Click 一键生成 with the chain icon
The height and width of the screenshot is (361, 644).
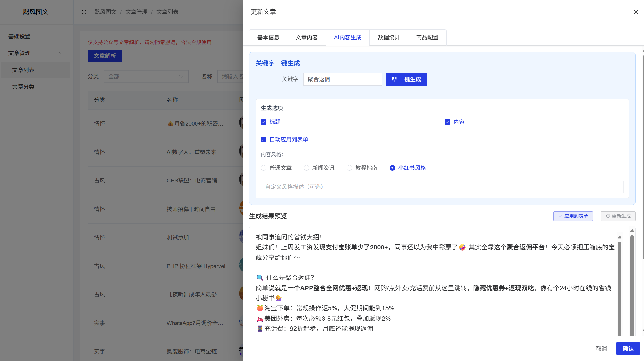click(x=406, y=79)
